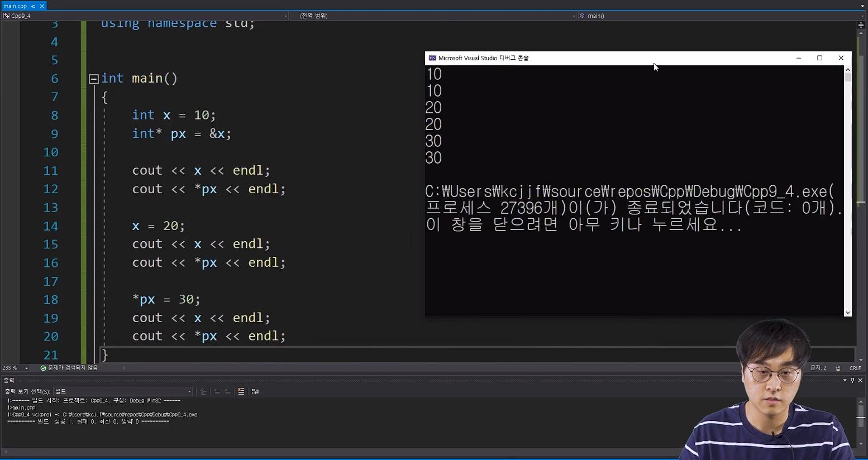This screenshot has width=868, height=460.
Task: Click the 'using namespace std;' line
Action: click(178, 23)
